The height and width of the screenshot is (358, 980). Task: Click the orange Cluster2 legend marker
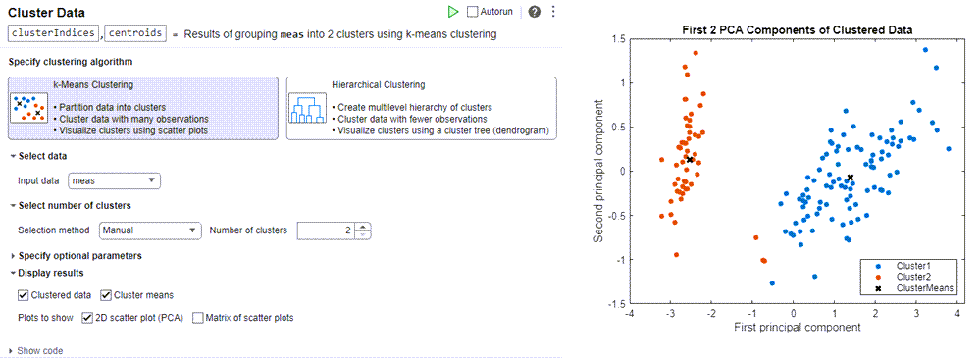pyautogui.click(x=878, y=277)
